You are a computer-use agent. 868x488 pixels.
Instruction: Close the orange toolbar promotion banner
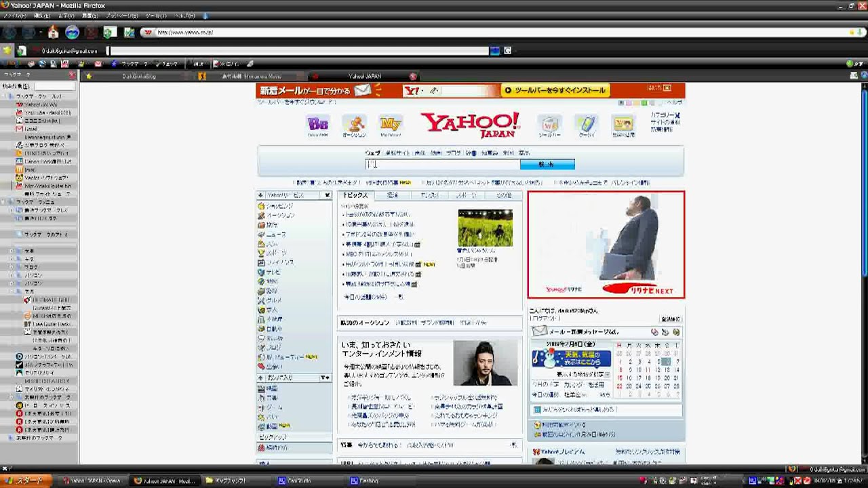point(667,88)
